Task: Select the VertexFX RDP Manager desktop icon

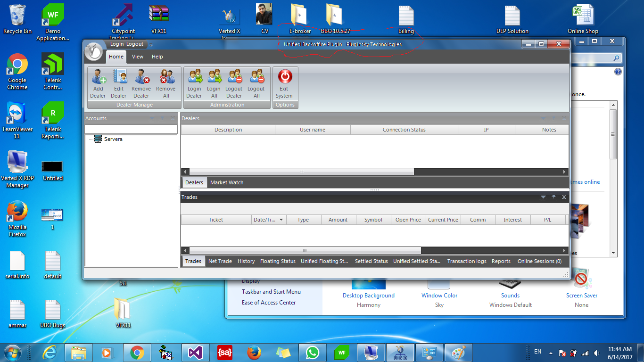Action: [x=17, y=170]
